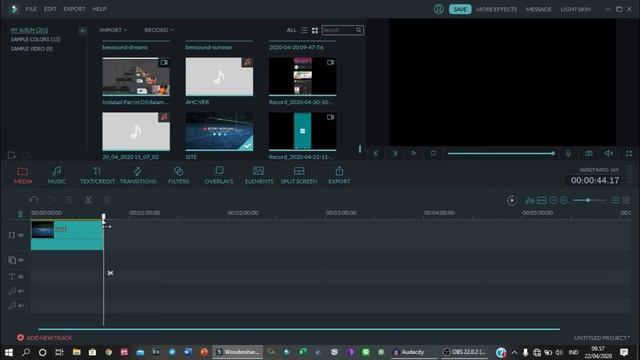Zoom out the timeline

point(553,200)
